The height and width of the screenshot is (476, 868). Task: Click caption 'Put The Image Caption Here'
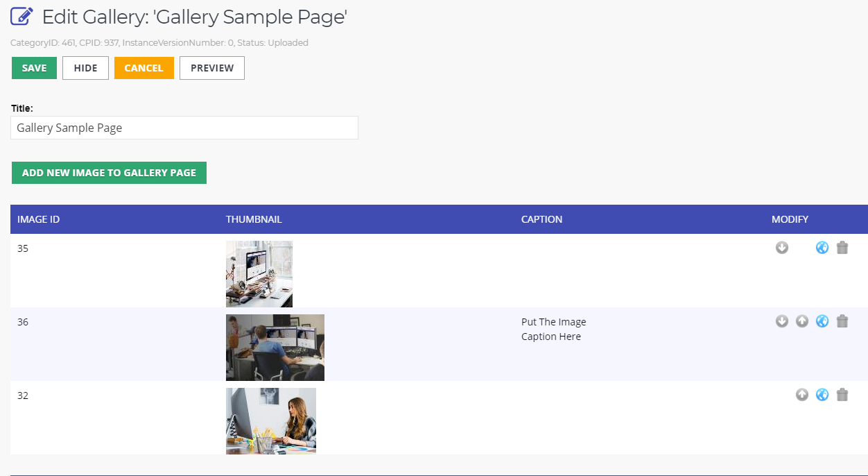click(554, 329)
